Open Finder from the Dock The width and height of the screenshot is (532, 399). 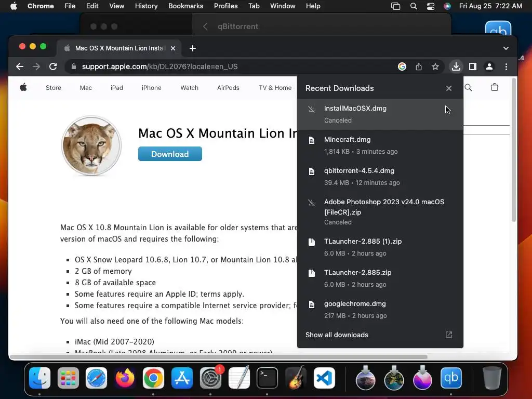pyautogui.click(x=39, y=378)
